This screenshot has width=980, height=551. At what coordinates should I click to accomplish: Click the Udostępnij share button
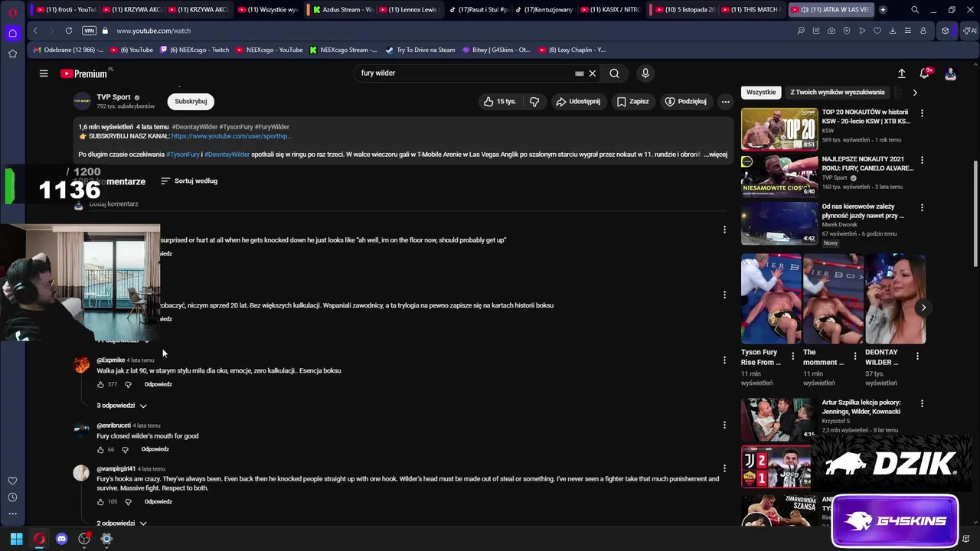click(578, 101)
